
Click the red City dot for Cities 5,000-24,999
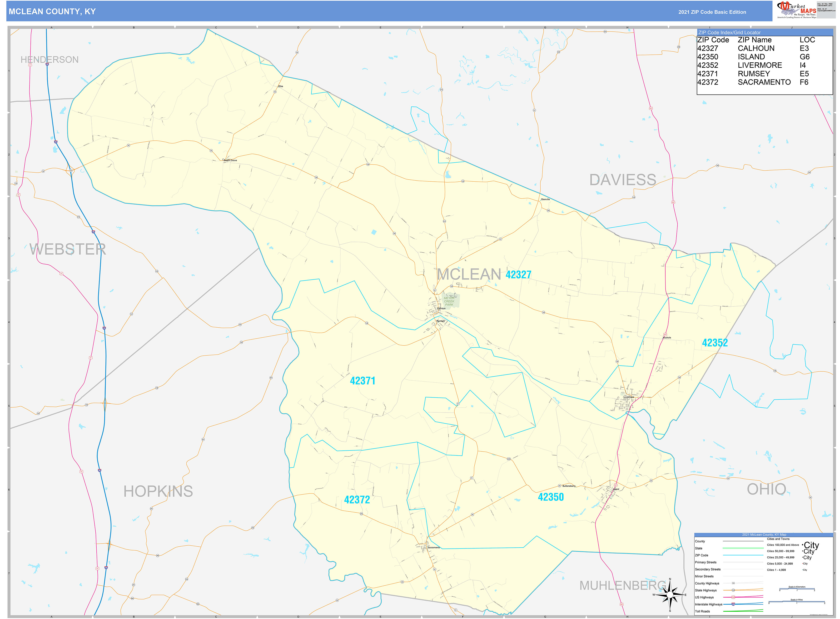click(x=803, y=564)
